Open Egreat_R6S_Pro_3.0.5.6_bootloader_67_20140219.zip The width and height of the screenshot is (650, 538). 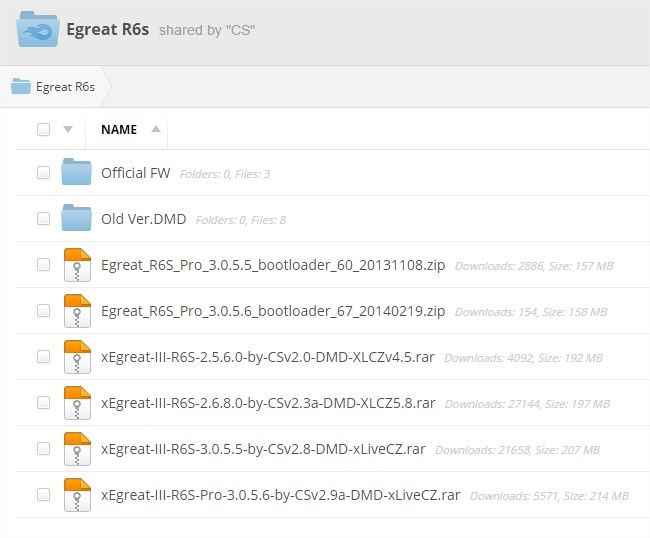273,311
